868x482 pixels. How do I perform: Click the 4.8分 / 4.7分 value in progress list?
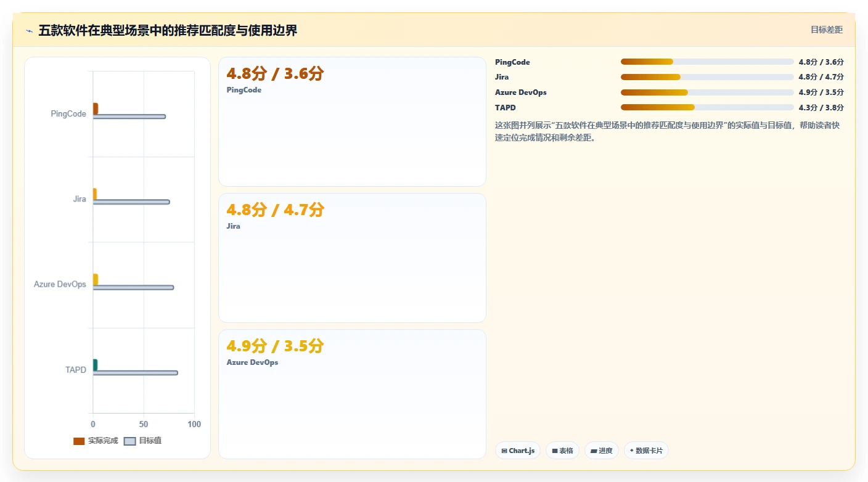click(x=821, y=77)
